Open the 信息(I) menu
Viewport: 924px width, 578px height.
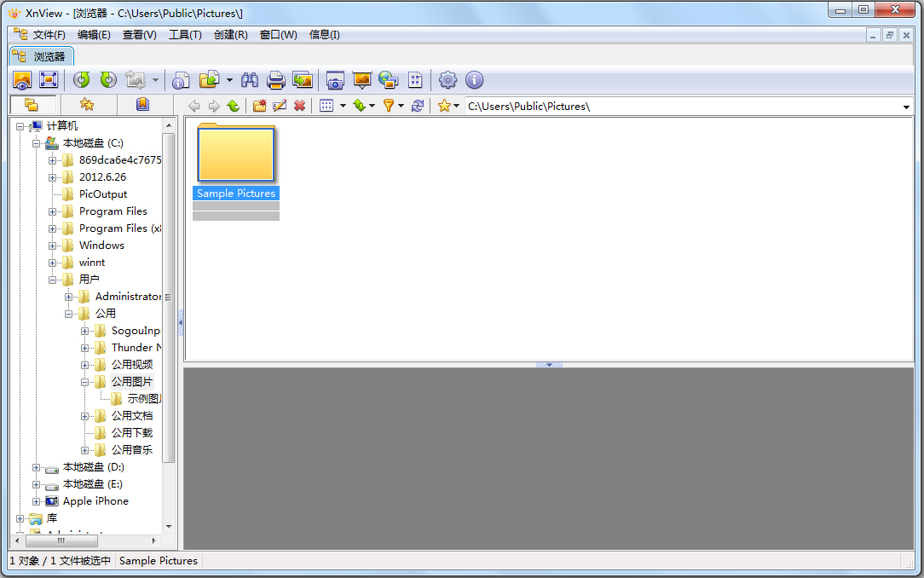[x=325, y=35]
